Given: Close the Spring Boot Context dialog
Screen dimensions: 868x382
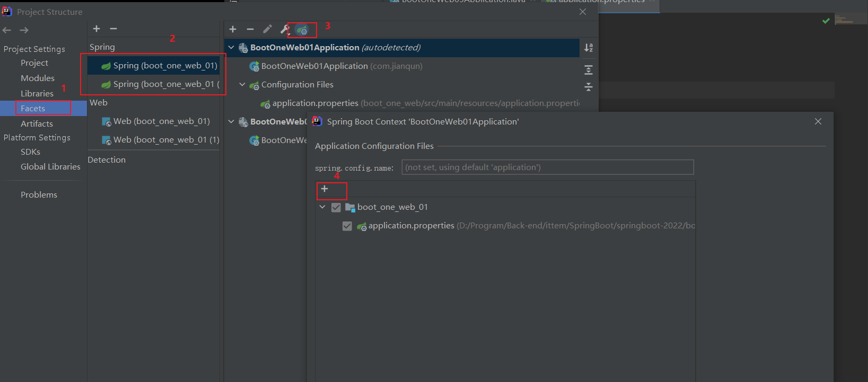Looking at the screenshot, I should [818, 121].
